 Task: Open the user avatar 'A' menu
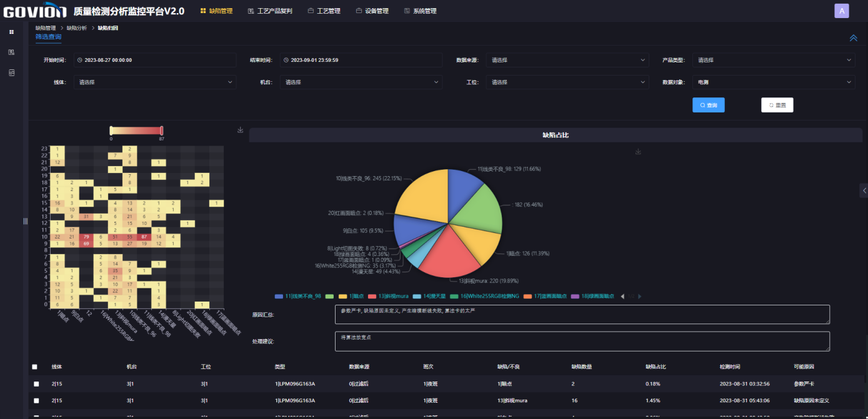pyautogui.click(x=841, y=11)
